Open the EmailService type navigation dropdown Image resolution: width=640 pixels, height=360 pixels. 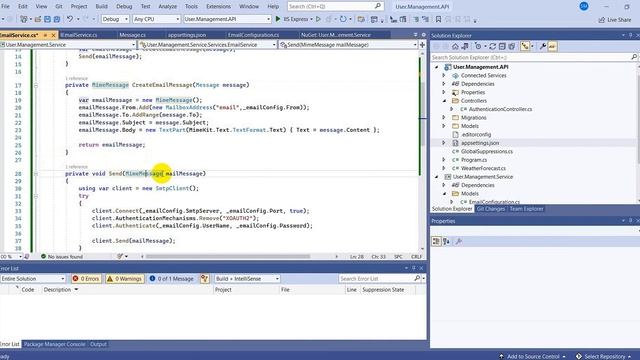tap(207, 45)
